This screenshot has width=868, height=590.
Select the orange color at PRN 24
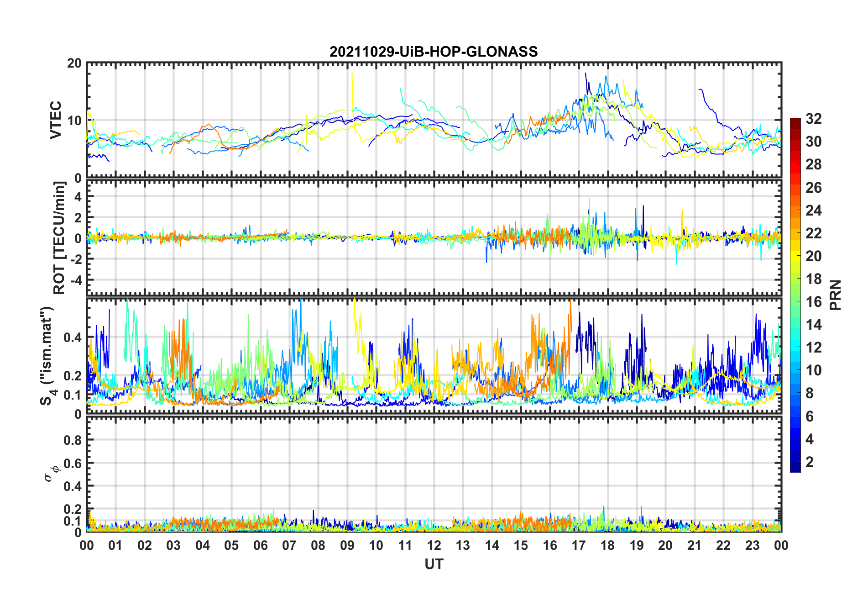click(795, 211)
